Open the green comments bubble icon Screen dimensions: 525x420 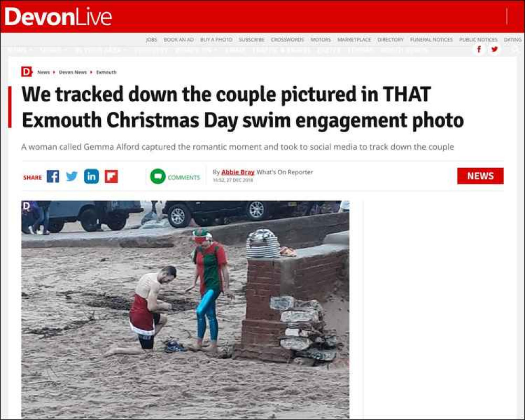coord(157,176)
